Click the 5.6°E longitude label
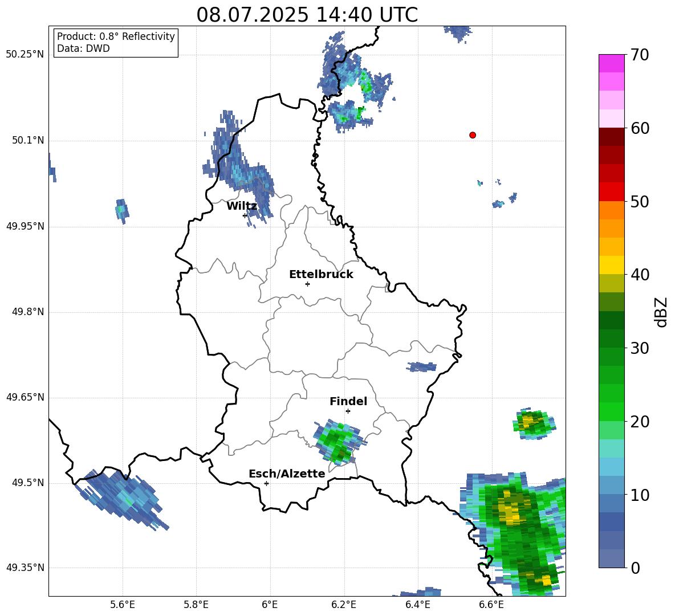This screenshot has width=675, height=616. [x=122, y=605]
